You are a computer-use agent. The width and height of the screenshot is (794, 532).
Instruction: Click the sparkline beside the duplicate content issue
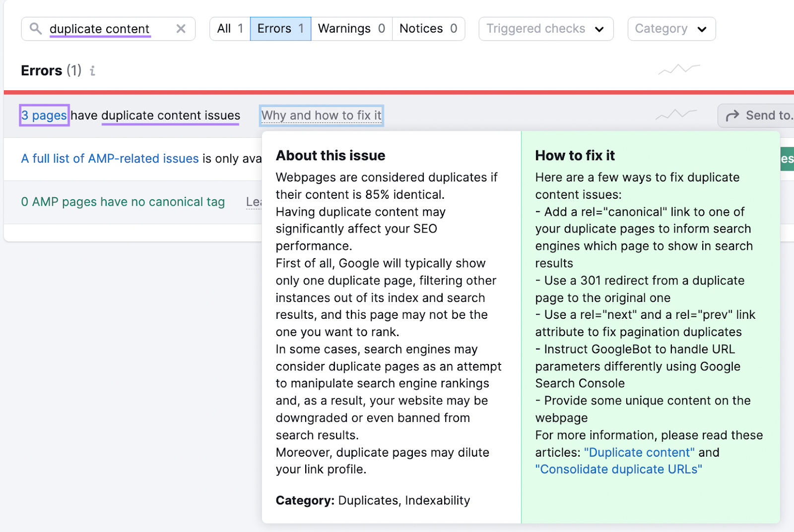coord(675,115)
